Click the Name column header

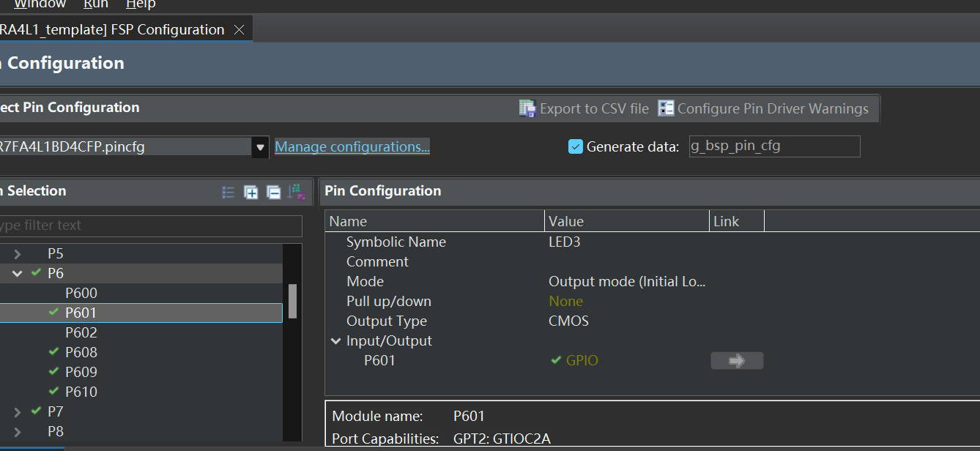pyautogui.click(x=435, y=221)
